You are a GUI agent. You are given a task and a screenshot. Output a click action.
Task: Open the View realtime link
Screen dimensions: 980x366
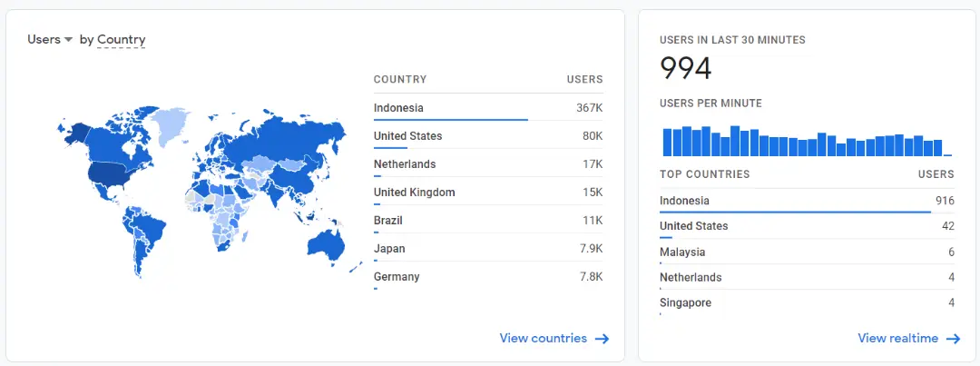pyautogui.click(x=897, y=339)
